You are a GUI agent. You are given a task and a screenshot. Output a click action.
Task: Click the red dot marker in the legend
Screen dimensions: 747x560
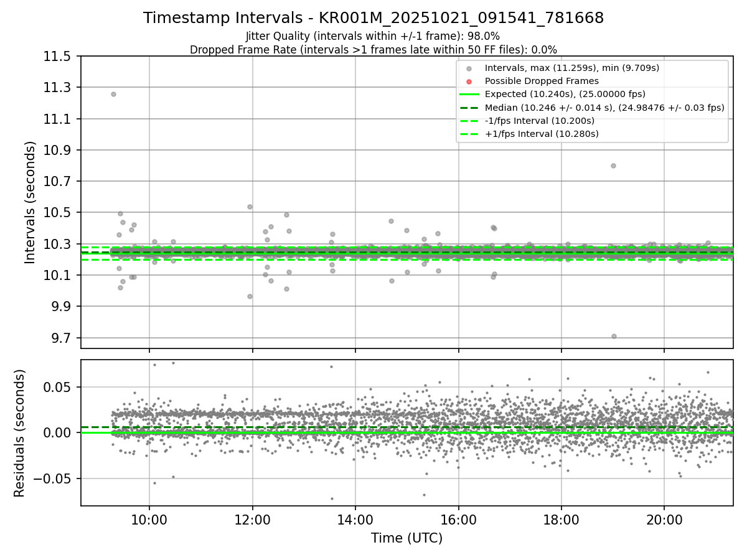[468, 81]
